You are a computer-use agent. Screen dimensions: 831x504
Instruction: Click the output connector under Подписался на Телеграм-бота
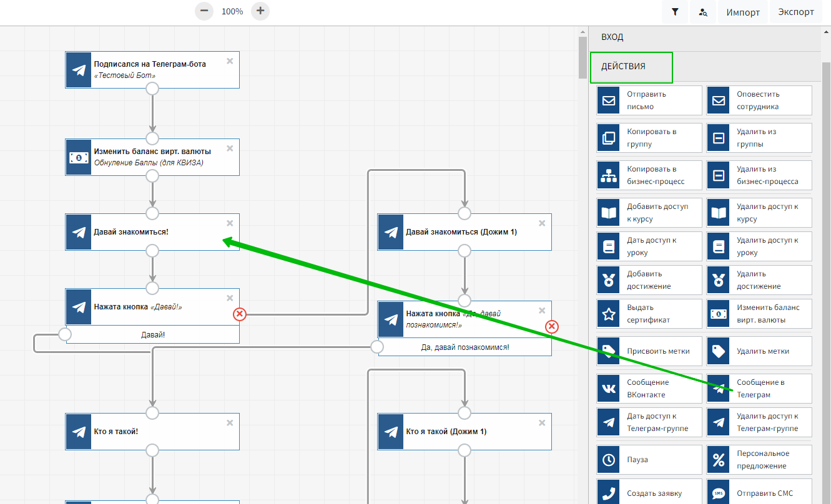[x=152, y=89]
